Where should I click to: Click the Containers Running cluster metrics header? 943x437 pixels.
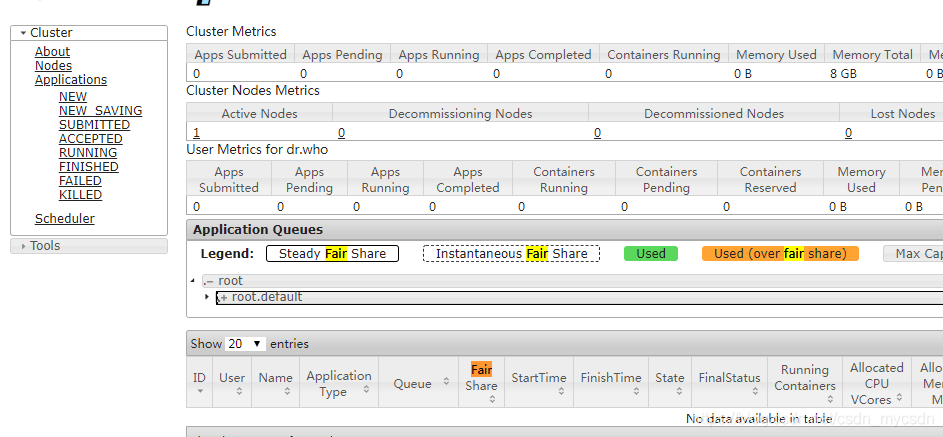pyautogui.click(x=664, y=55)
